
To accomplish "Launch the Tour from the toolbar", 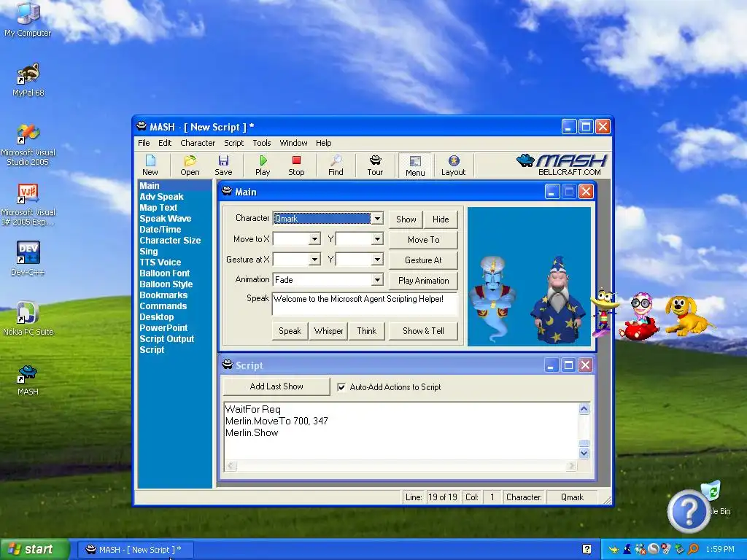I will 375,166.
